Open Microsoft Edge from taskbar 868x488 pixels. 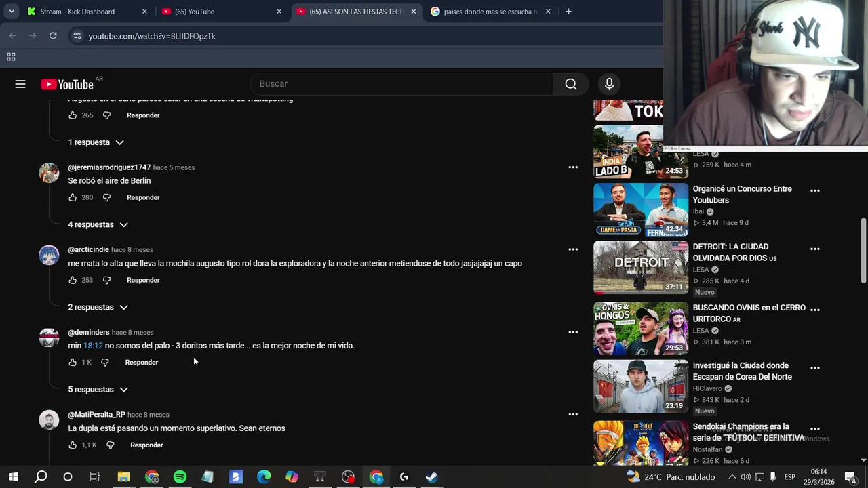tap(264, 477)
